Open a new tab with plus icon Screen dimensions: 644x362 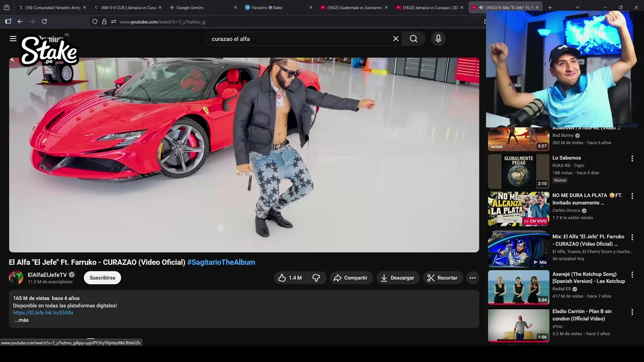549,8
